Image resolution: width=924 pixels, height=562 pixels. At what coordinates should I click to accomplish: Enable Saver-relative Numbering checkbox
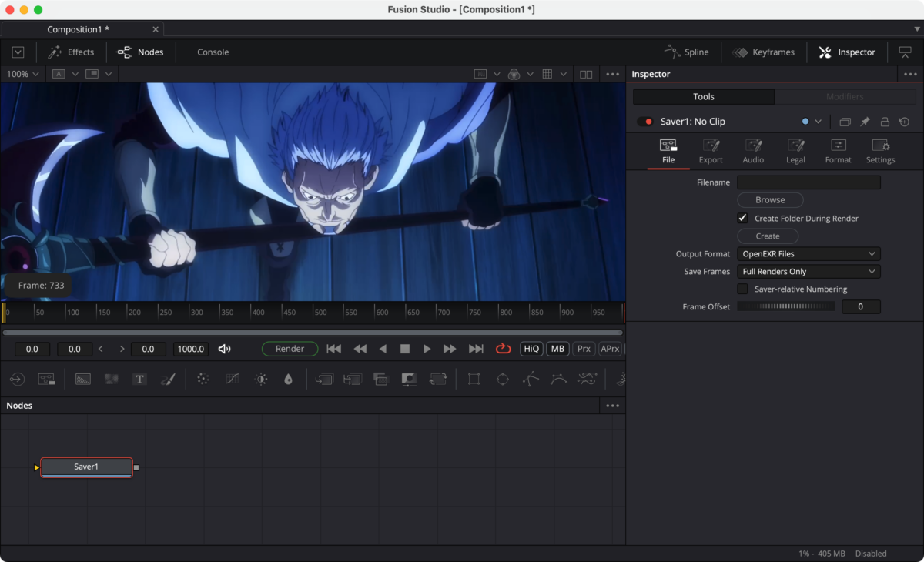point(742,289)
